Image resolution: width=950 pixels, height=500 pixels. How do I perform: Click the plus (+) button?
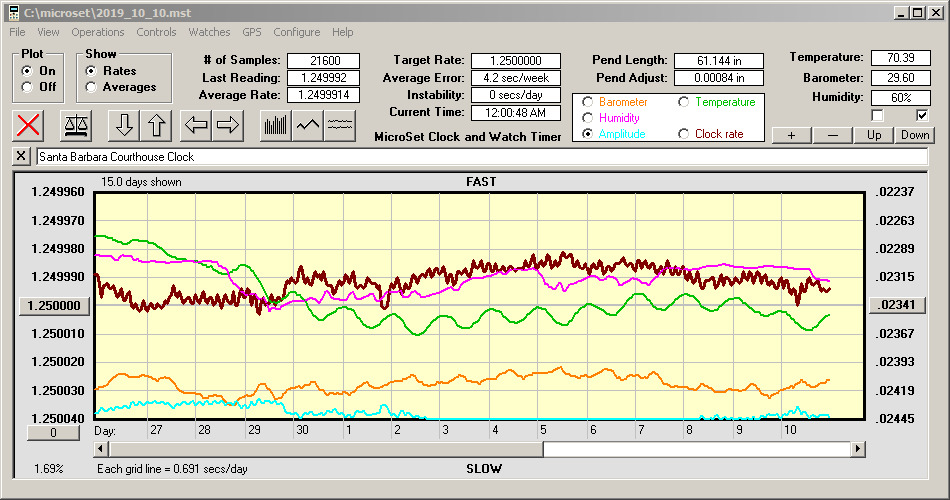pyautogui.click(x=791, y=135)
